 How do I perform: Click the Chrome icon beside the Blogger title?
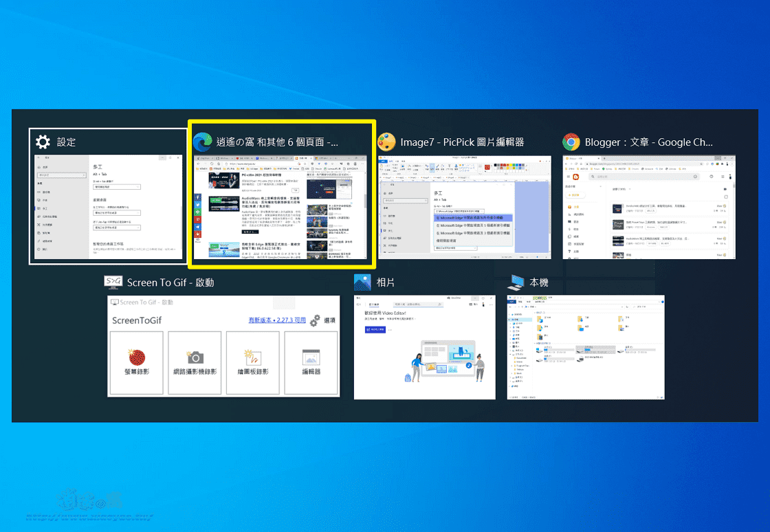[x=571, y=142]
